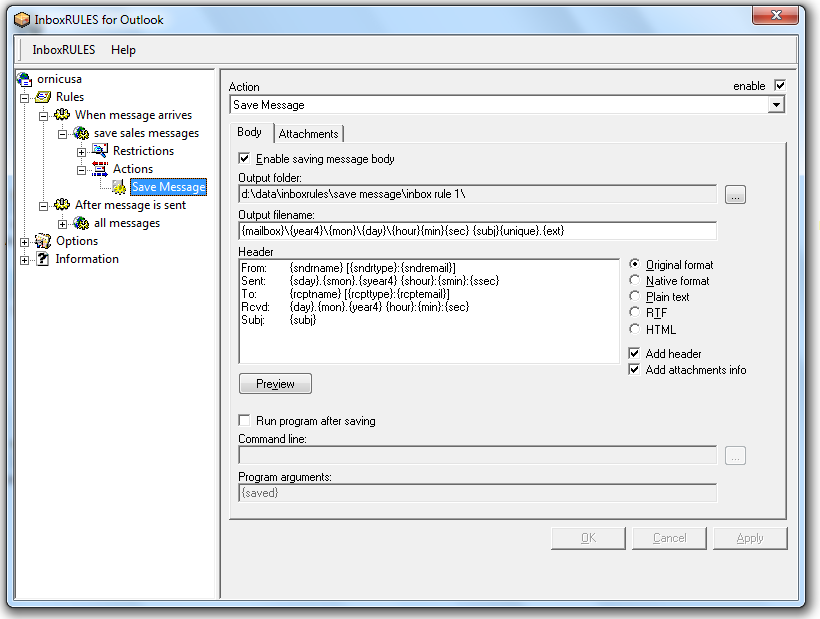Select the ornicusa tree item label
Screen dimensions: 820x619
pyautogui.click(x=59, y=79)
